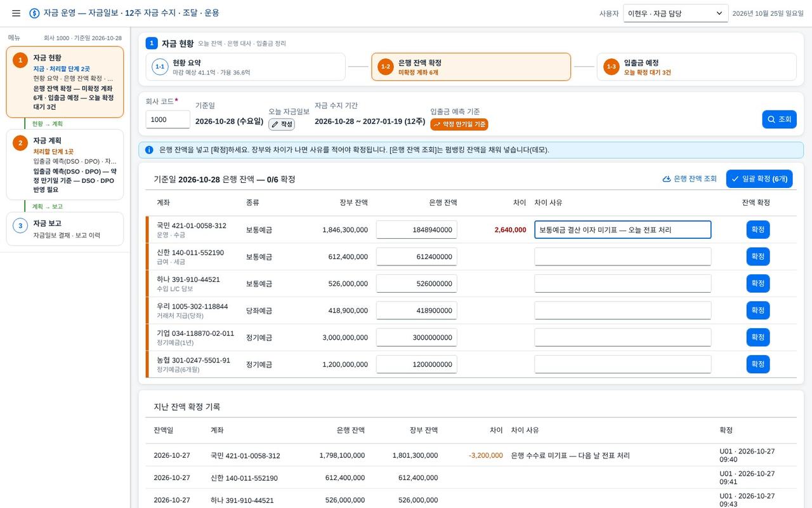
Task: Select sidebar step 1 자금 현황
Action: tap(65, 82)
